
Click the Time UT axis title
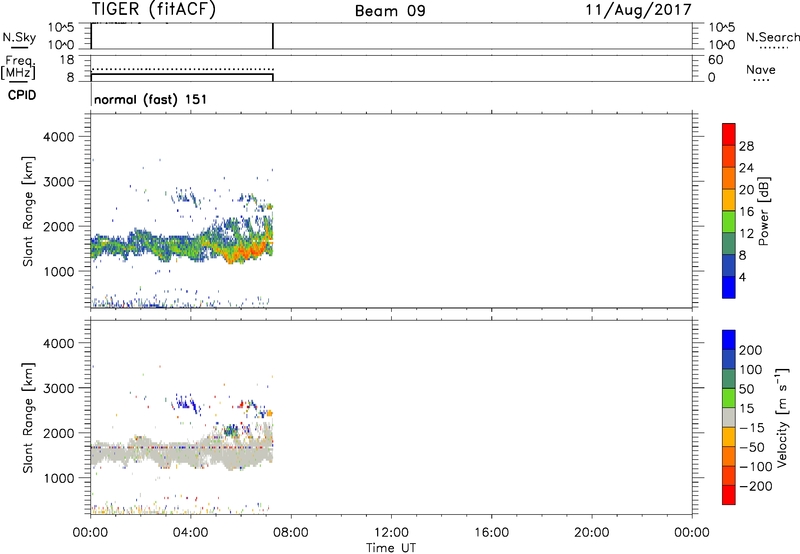391,548
